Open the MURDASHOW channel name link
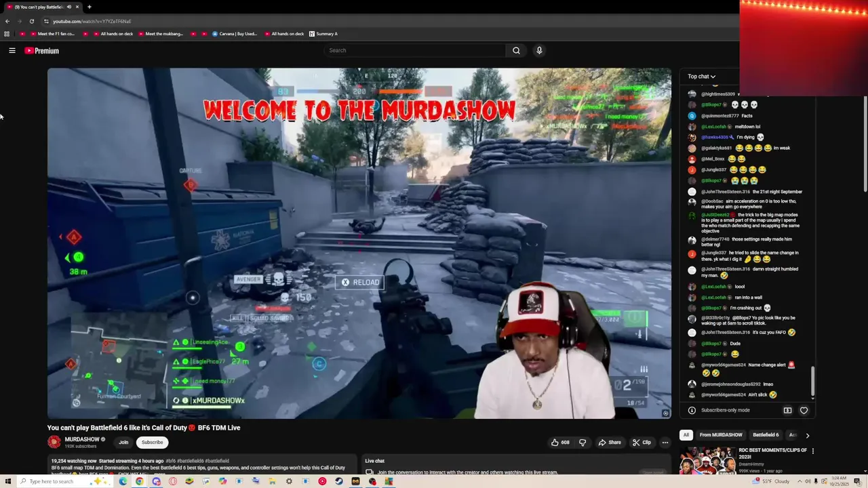This screenshot has height=488, width=868. (82, 439)
